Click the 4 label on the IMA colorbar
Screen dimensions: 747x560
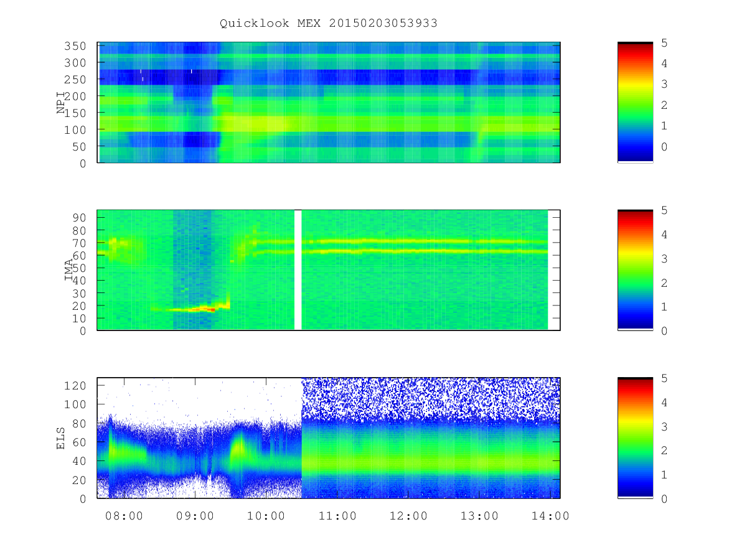pos(665,235)
